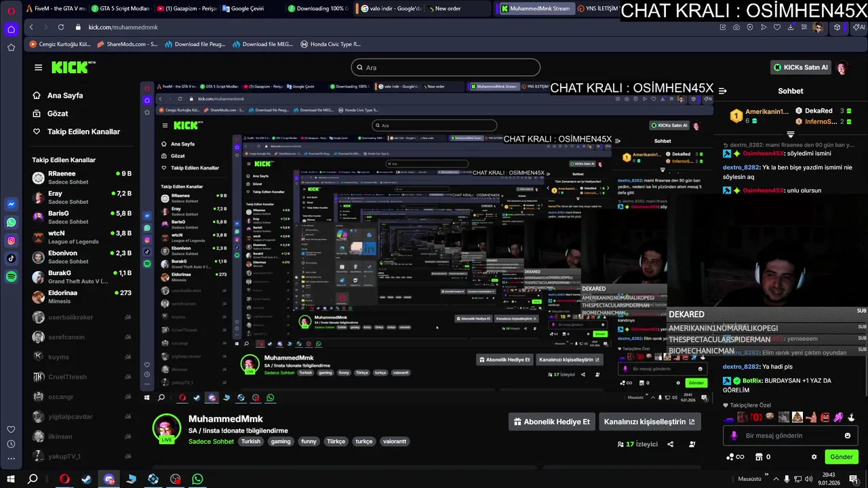This screenshot has width=868, height=488.
Task: Open Takip Edilen Kanallar menu item
Action: pos(77,131)
